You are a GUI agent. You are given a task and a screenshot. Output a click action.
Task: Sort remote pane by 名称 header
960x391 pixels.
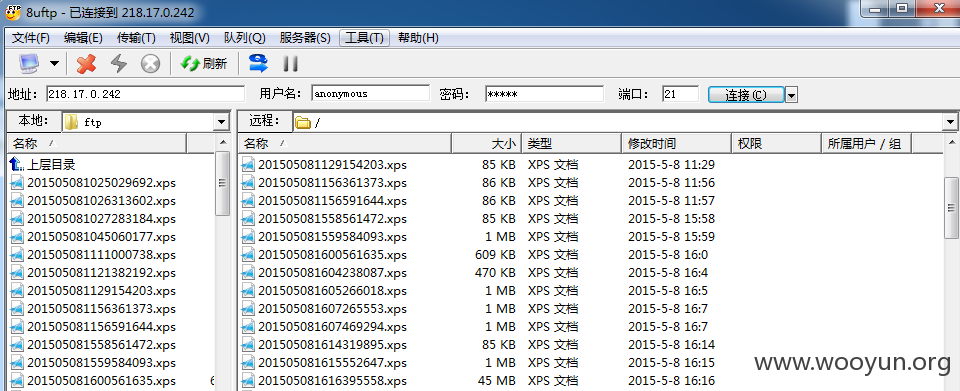point(345,144)
